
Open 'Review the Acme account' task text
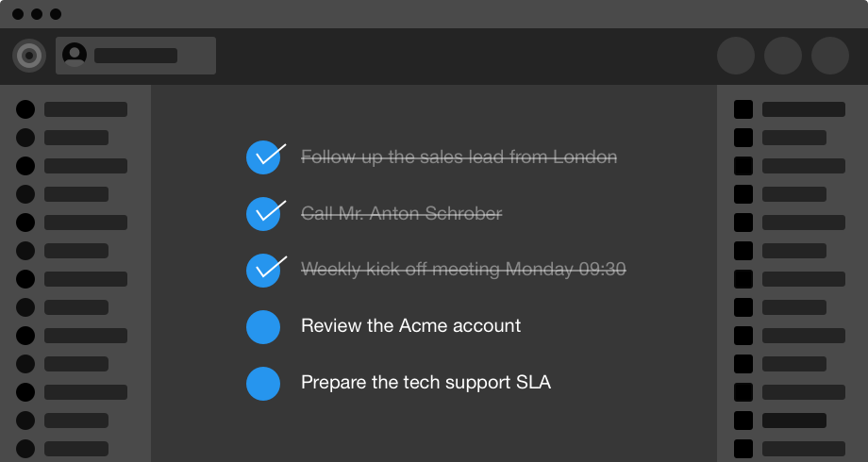[x=410, y=326]
